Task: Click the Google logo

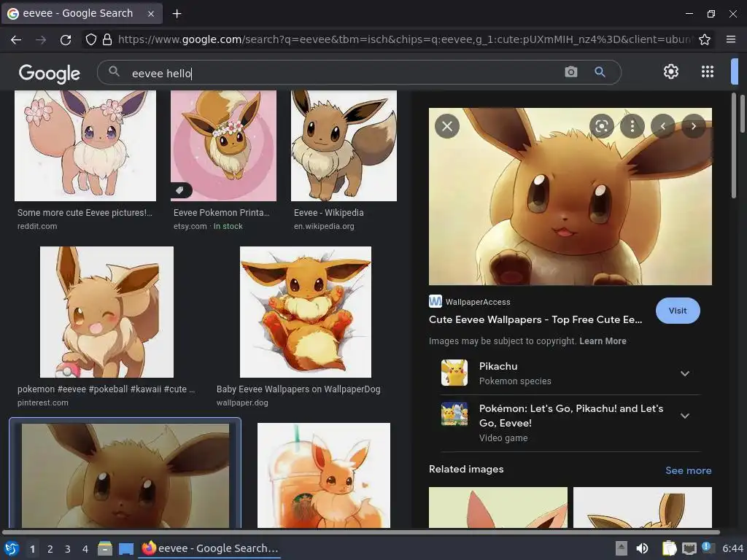Action: [50, 74]
